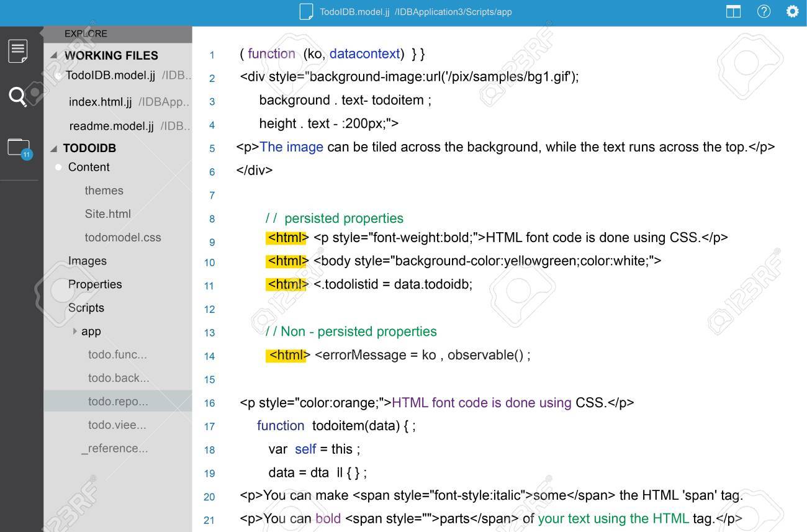This screenshot has height=532, width=807.
Task: Click highlighted <html> tag on line 14
Action: click(x=287, y=355)
